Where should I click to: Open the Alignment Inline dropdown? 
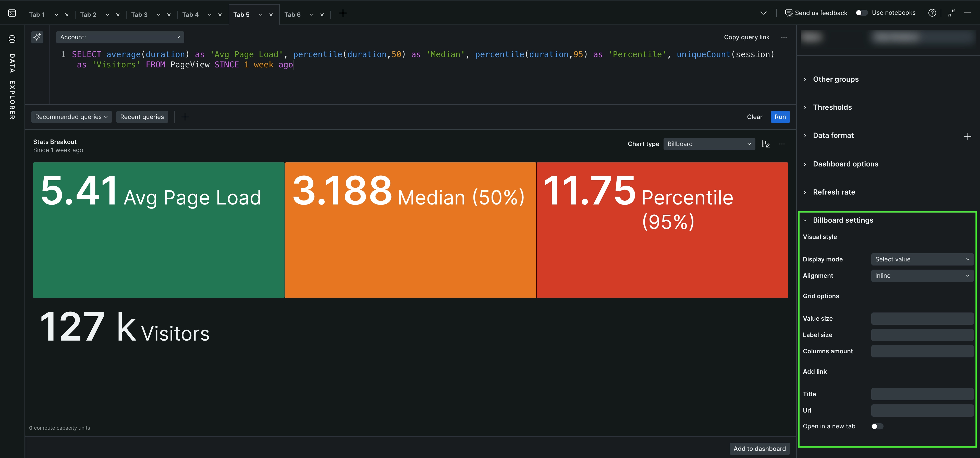922,276
